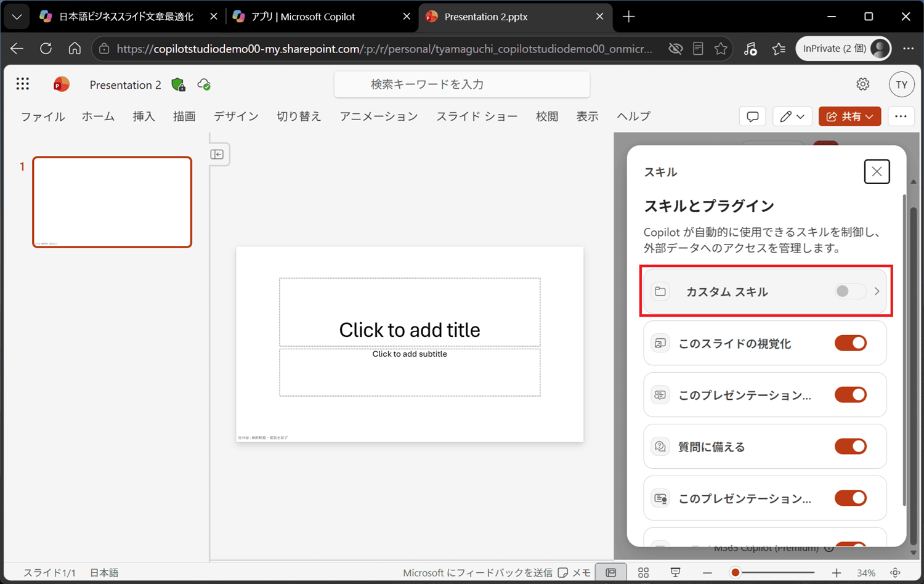
Task: Open the メモ notes button
Action: pyautogui.click(x=574, y=573)
